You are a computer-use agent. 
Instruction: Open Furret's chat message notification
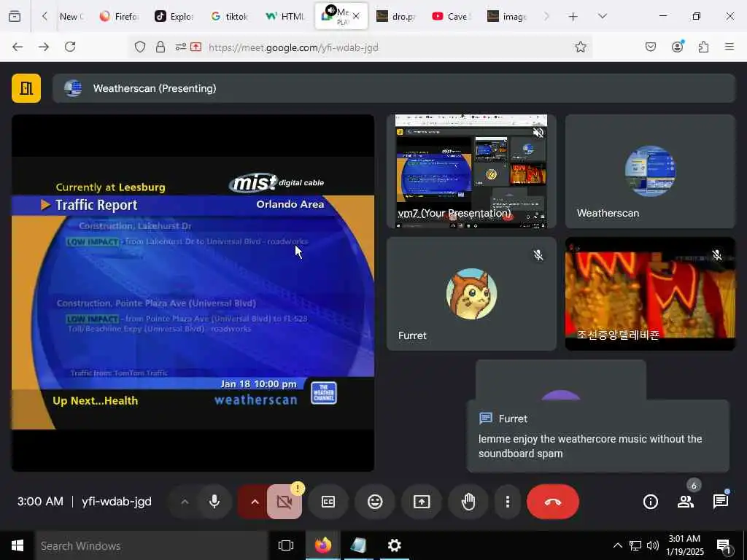click(598, 436)
